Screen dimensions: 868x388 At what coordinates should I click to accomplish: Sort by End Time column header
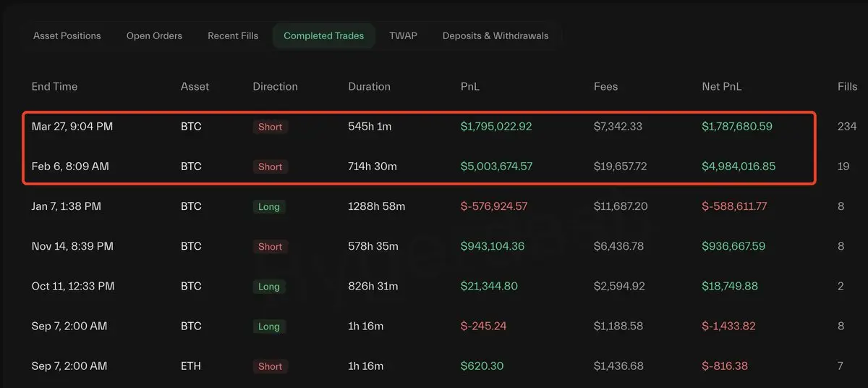point(54,86)
